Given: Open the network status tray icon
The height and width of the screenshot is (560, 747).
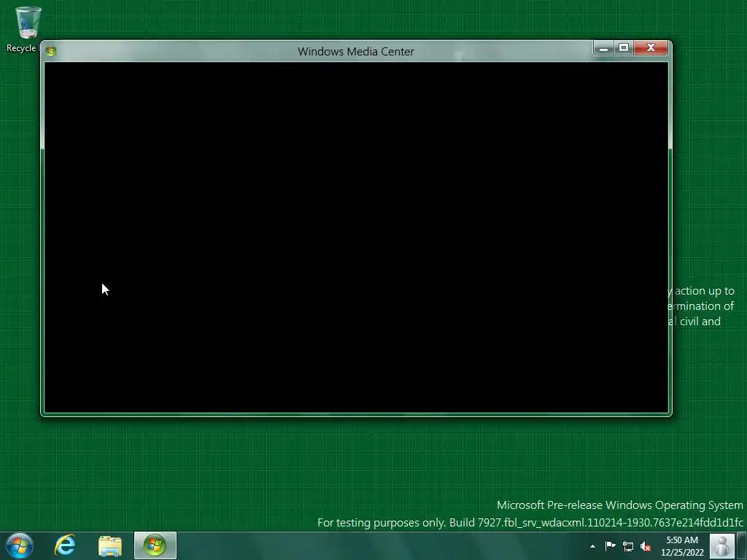Looking at the screenshot, I should tap(628, 546).
